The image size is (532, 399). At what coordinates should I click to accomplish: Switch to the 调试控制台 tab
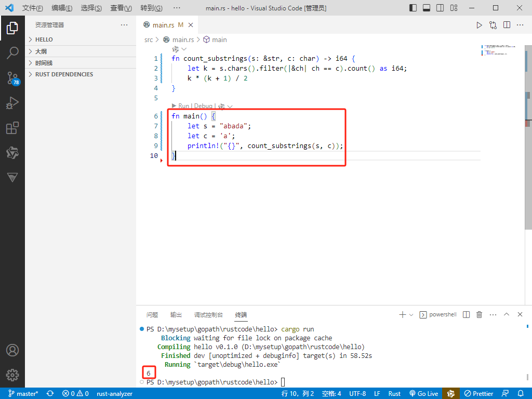(x=208, y=315)
